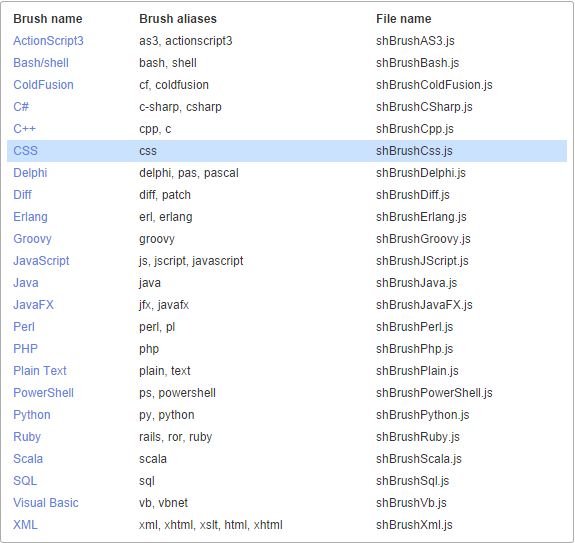Image resolution: width=575 pixels, height=543 pixels.
Task: Click the "File name" column header
Action: point(404,19)
